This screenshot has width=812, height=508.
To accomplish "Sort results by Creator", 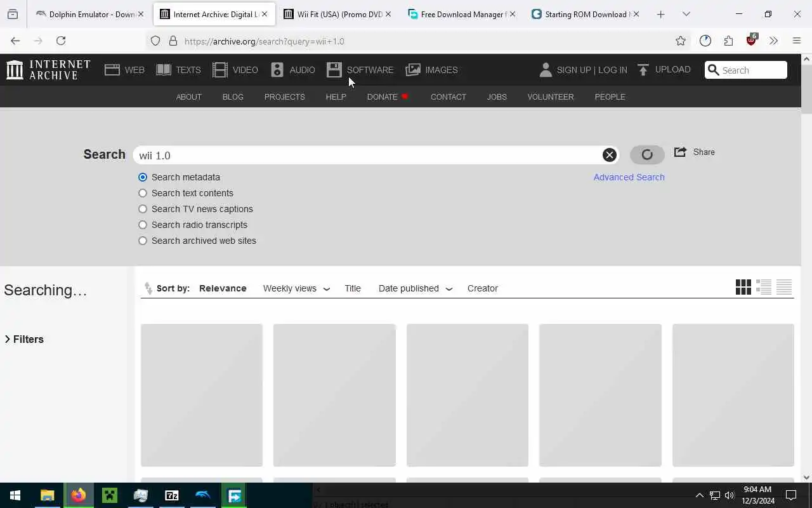I will coord(483,288).
